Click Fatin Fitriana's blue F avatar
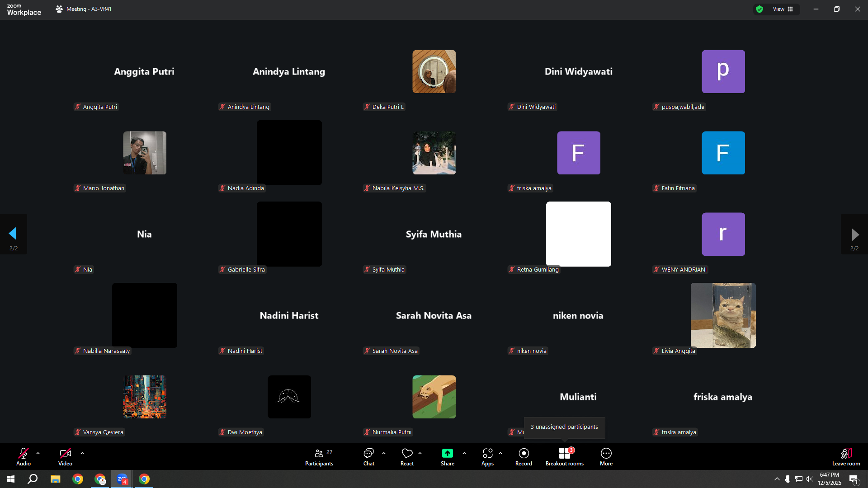 coord(723,153)
